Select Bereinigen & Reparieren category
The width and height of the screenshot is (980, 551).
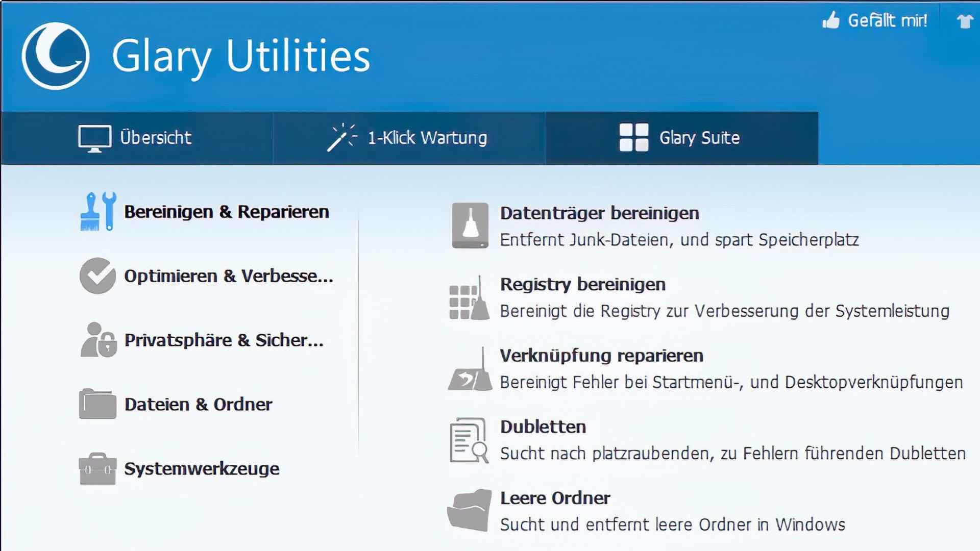pyautogui.click(x=227, y=211)
